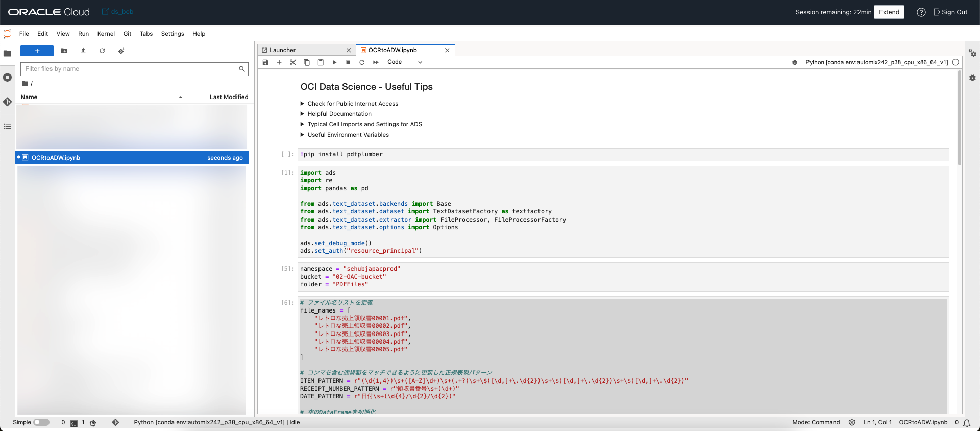This screenshot has height=431, width=980.
Task: Open the Run menu
Action: tap(83, 34)
